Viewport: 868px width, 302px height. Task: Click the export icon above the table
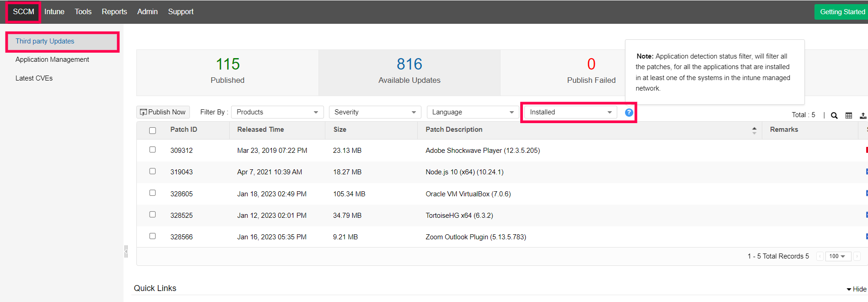(863, 115)
